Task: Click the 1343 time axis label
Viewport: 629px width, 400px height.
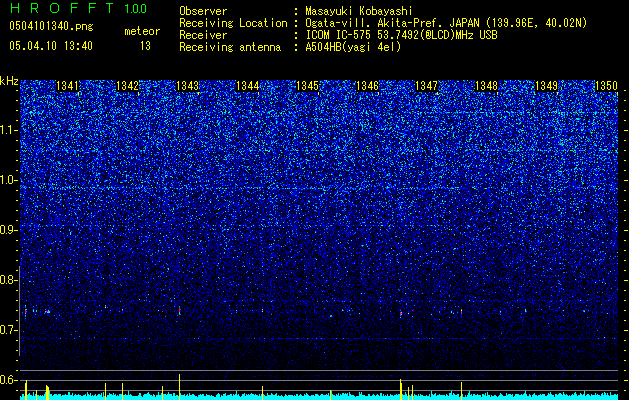Action: pos(187,85)
